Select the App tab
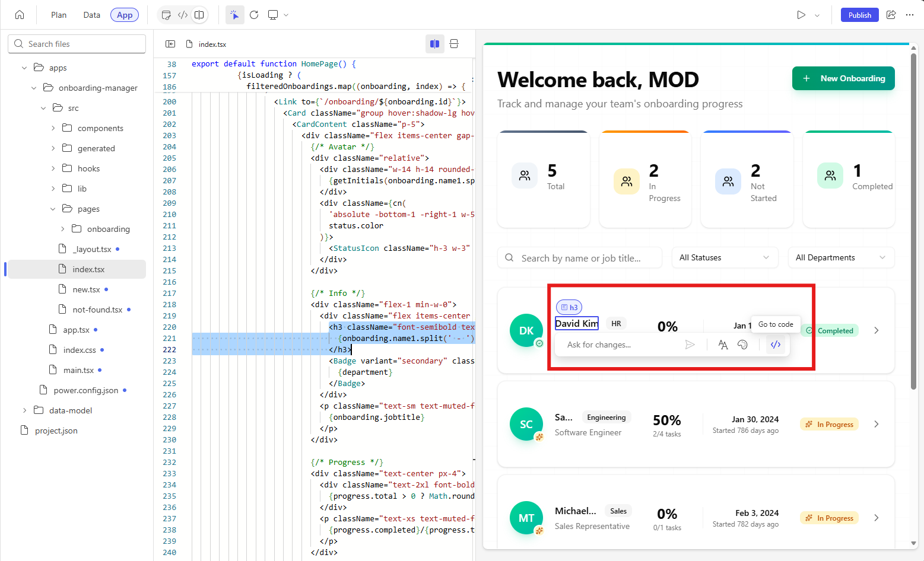This screenshot has width=924, height=561. coord(125,15)
